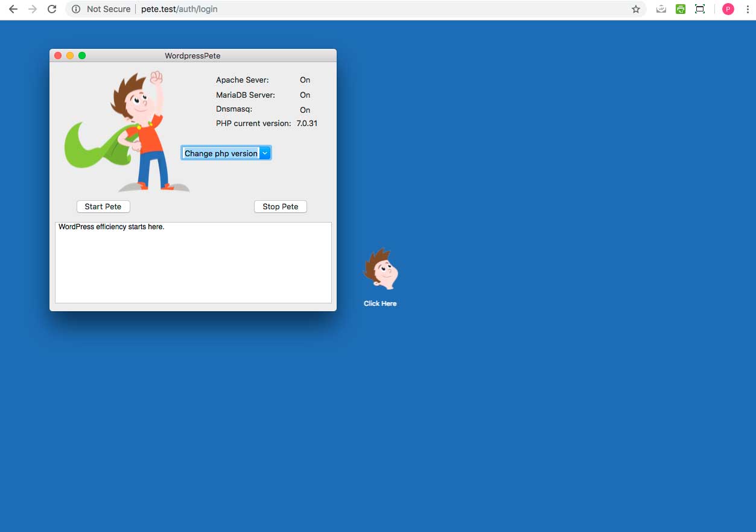The width and height of the screenshot is (756, 532).
Task: Close the WordpressPete window with red button
Action: [x=58, y=55]
